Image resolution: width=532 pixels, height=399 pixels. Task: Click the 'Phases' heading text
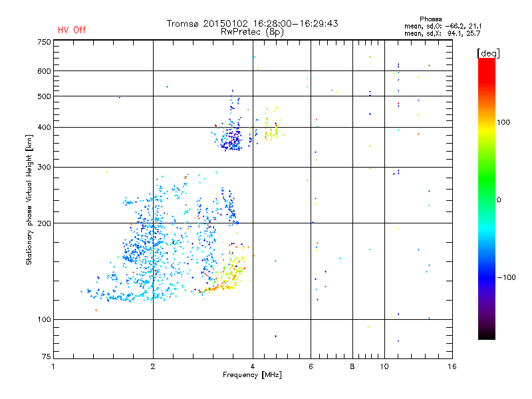430,19
